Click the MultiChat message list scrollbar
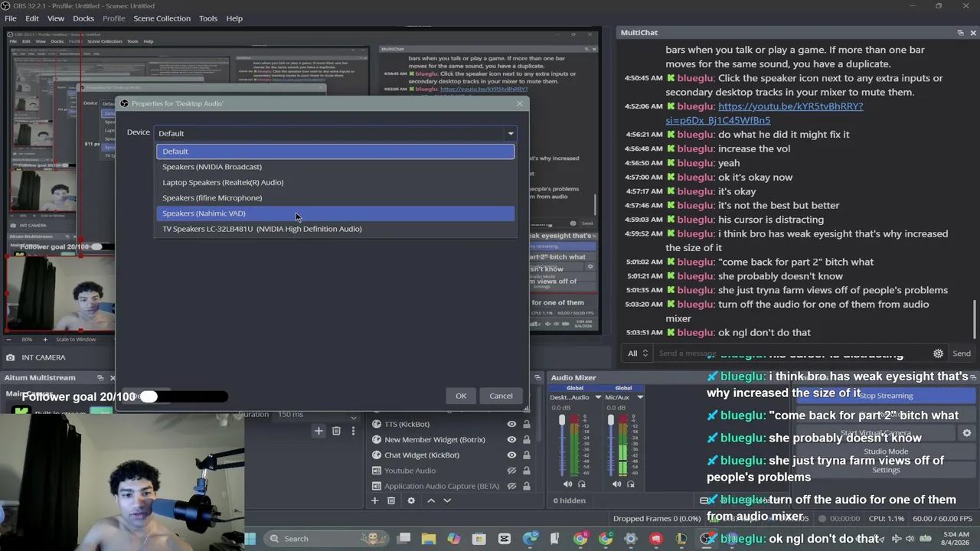Screen dimensions: 980x551 (x=975, y=321)
